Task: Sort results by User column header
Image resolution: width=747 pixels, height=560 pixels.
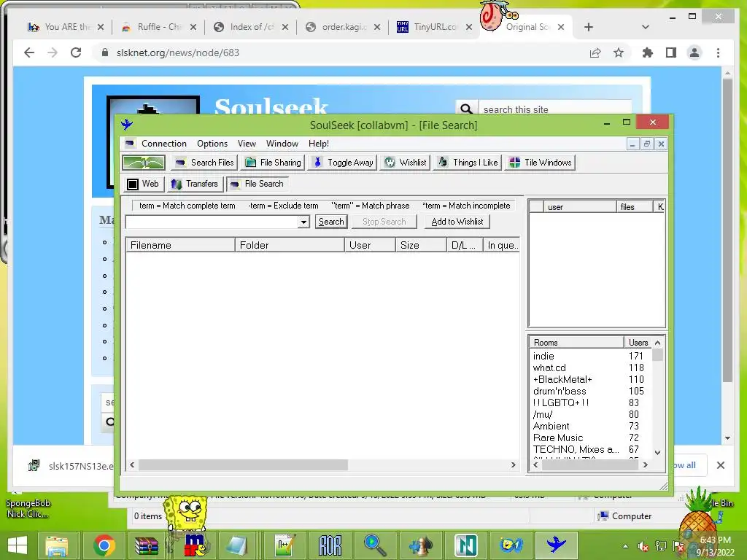Action: click(370, 245)
